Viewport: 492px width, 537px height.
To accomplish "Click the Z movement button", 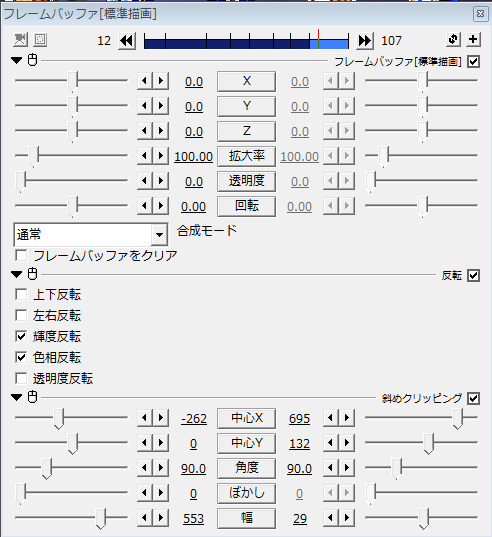I will click(247, 131).
